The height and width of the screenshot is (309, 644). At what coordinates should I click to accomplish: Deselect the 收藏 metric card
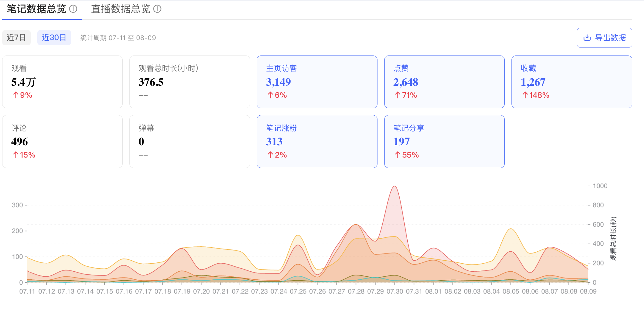tap(572, 82)
